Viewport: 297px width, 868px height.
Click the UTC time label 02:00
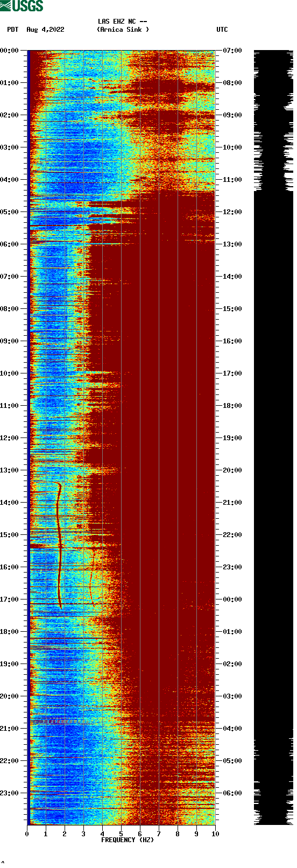pyautogui.click(x=232, y=664)
